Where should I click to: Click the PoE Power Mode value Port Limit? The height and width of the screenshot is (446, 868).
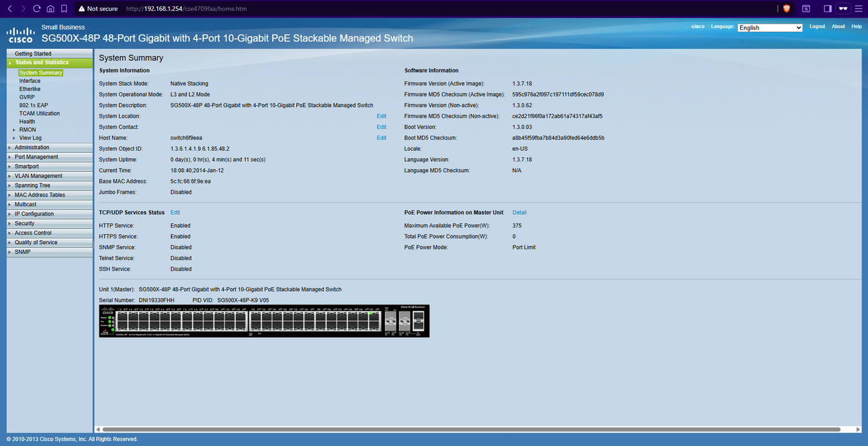pyautogui.click(x=524, y=248)
